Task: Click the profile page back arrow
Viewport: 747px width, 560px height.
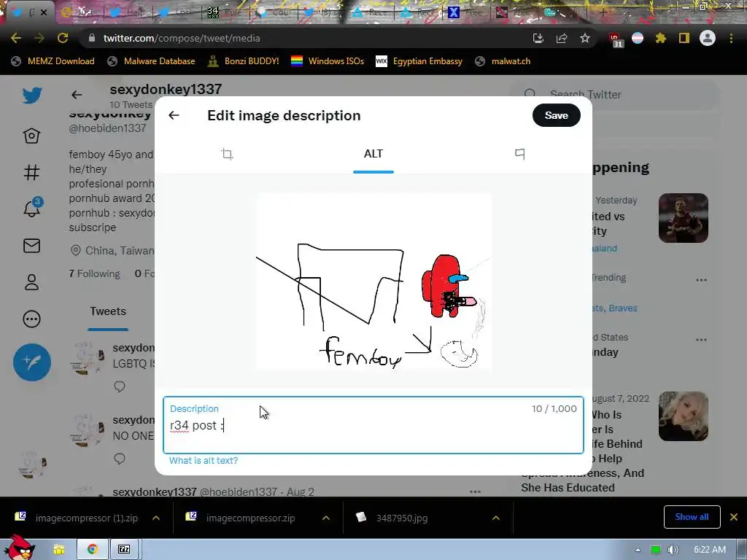Action: [x=77, y=95]
